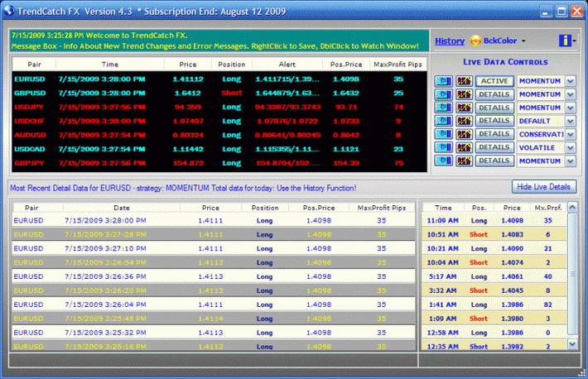Image resolution: width=588 pixels, height=379 pixels.
Task: Select the USDJPY row in the live table
Action: pos(219,108)
